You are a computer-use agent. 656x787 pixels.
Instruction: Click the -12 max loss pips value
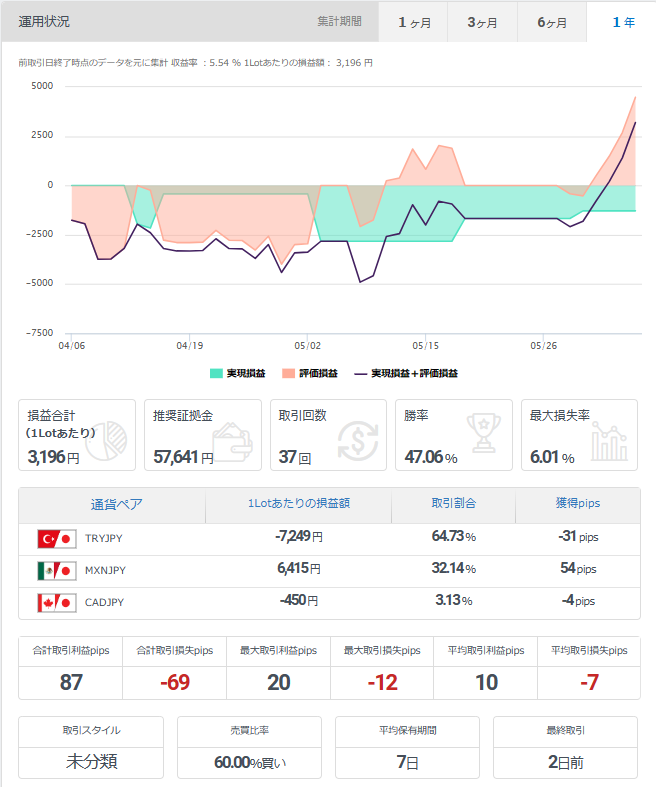tap(382, 683)
